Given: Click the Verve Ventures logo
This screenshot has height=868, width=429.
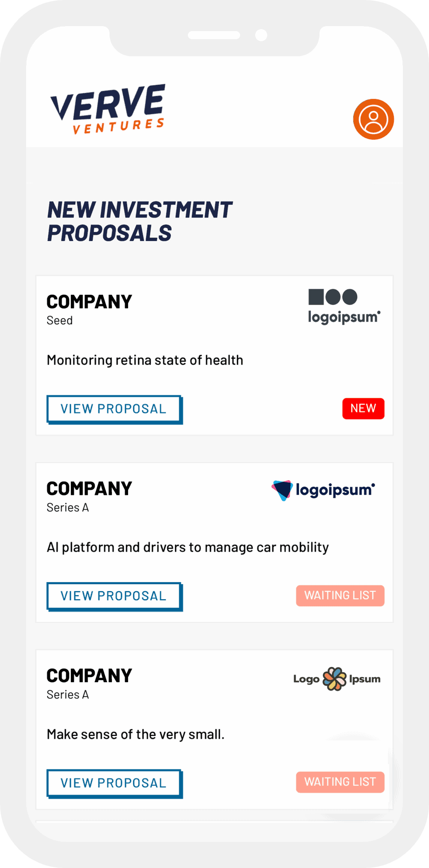Looking at the screenshot, I should (x=108, y=109).
